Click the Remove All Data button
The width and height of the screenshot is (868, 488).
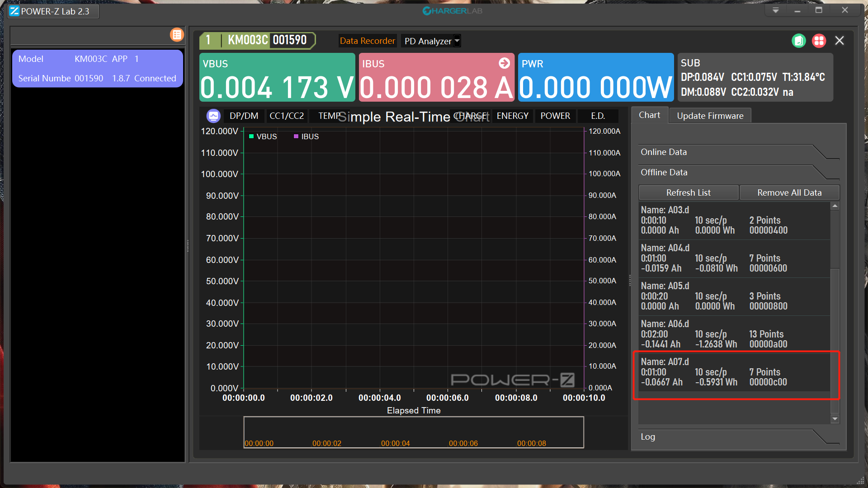click(789, 193)
